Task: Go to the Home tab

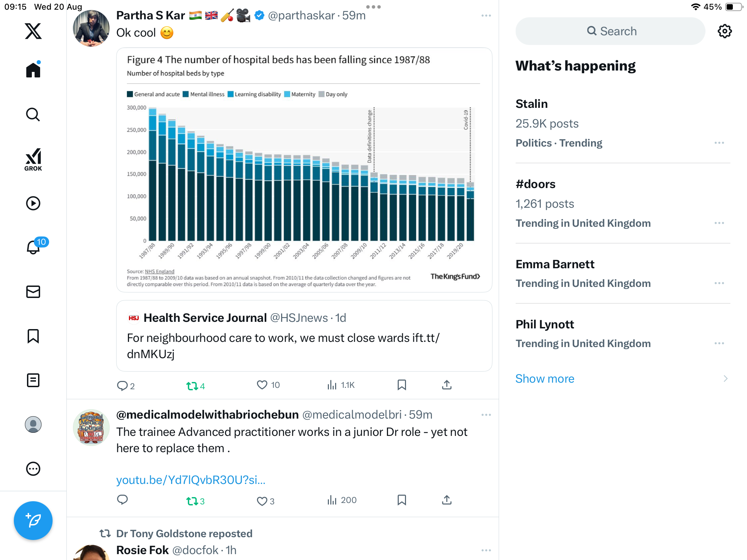Action: [33, 70]
